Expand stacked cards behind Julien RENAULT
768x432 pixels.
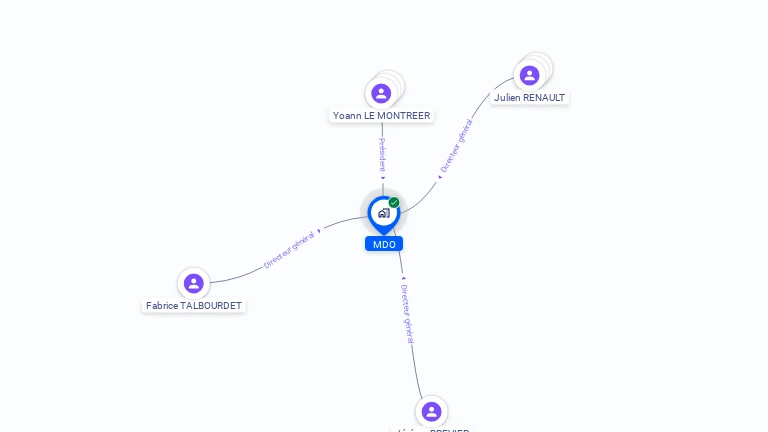click(542, 64)
